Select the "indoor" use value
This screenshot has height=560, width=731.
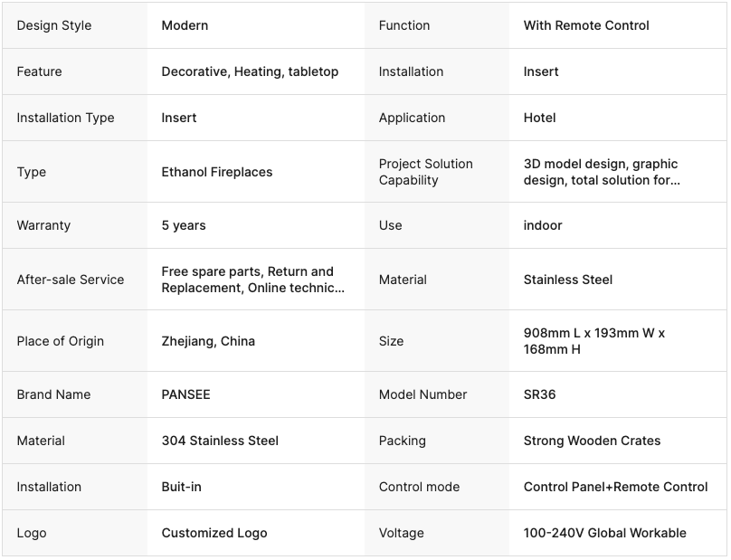click(543, 225)
